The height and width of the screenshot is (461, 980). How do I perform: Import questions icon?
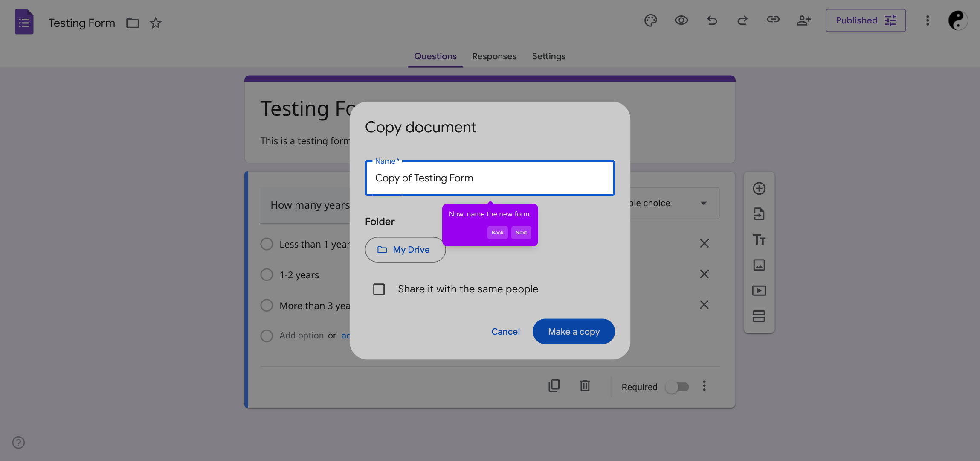[x=759, y=214]
